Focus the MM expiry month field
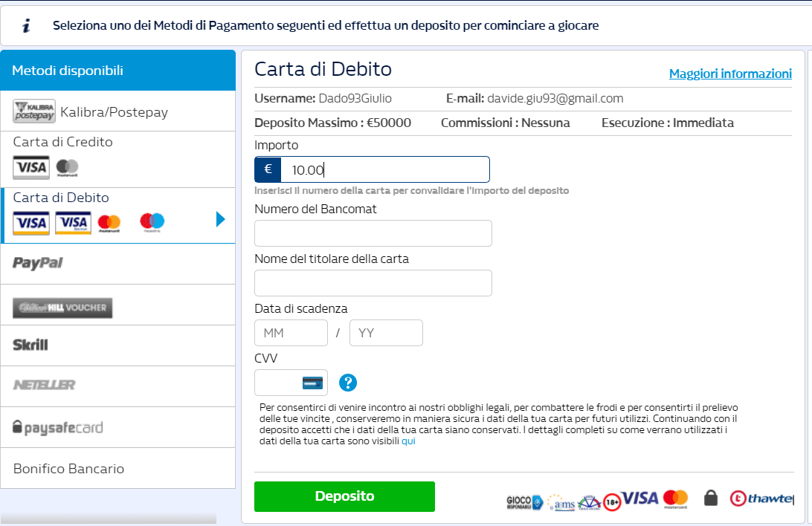The height and width of the screenshot is (526, 812). pyautogui.click(x=291, y=333)
